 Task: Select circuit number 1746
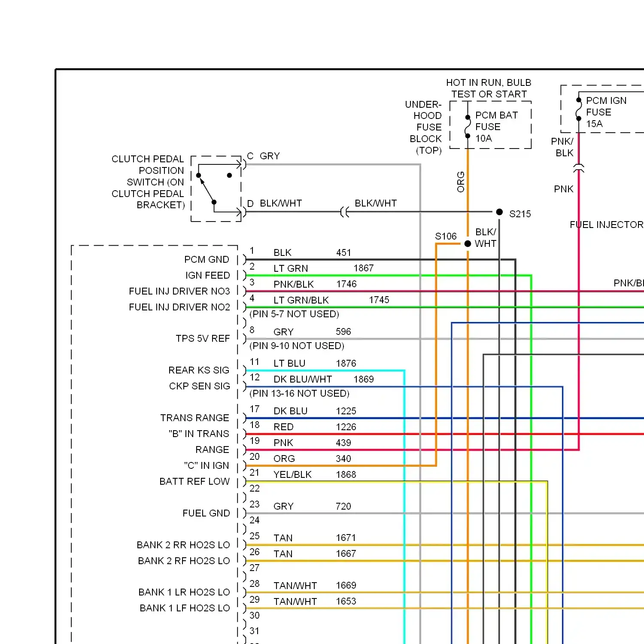346,284
